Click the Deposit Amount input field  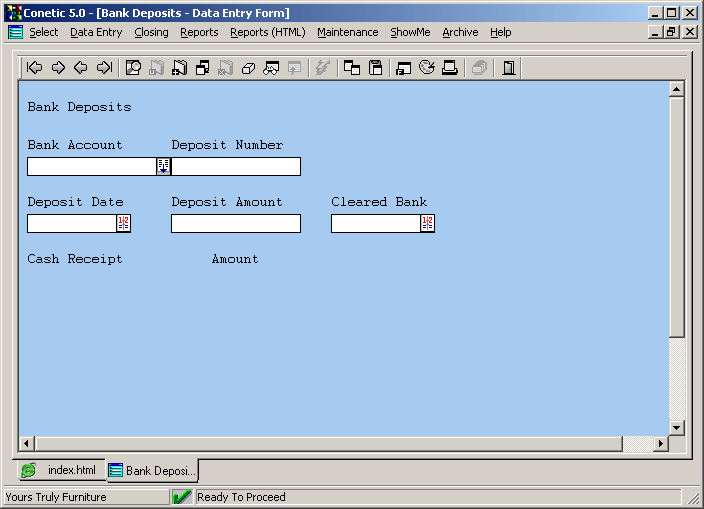[x=236, y=223]
